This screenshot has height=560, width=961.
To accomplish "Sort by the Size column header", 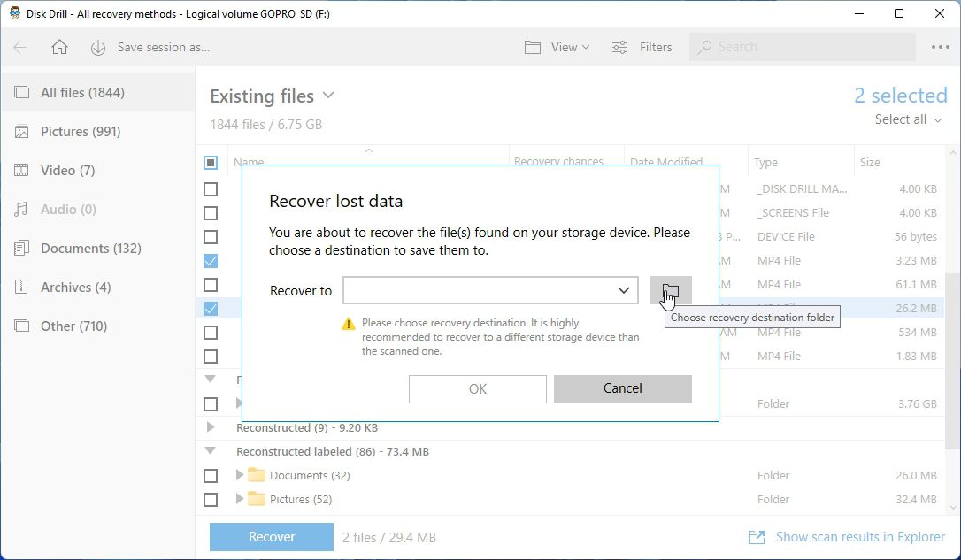I will (870, 163).
